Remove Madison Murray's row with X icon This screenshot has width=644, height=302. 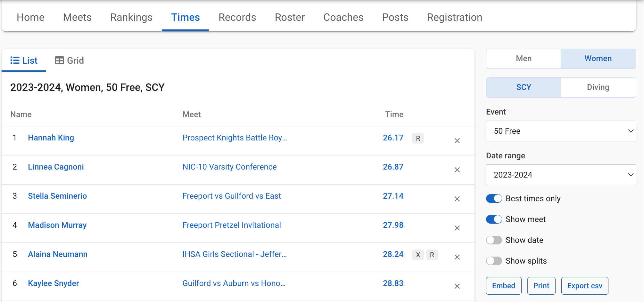pyautogui.click(x=457, y=228)
